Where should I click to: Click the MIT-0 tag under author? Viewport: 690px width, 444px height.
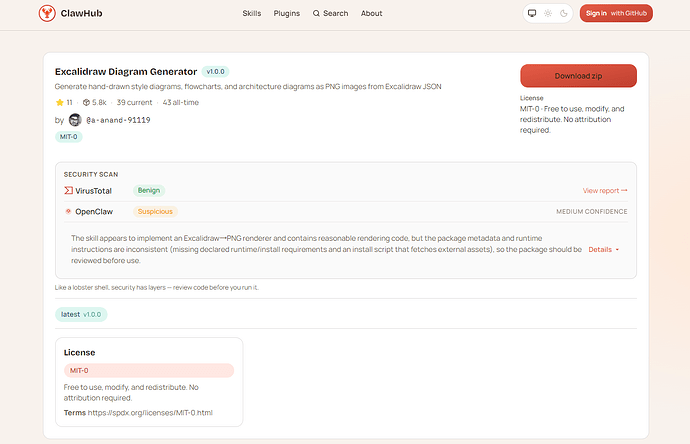(69, 137)
